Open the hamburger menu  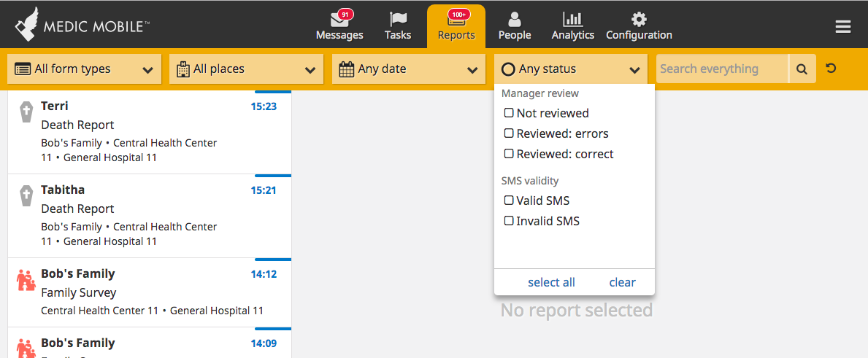coord(843,26)
